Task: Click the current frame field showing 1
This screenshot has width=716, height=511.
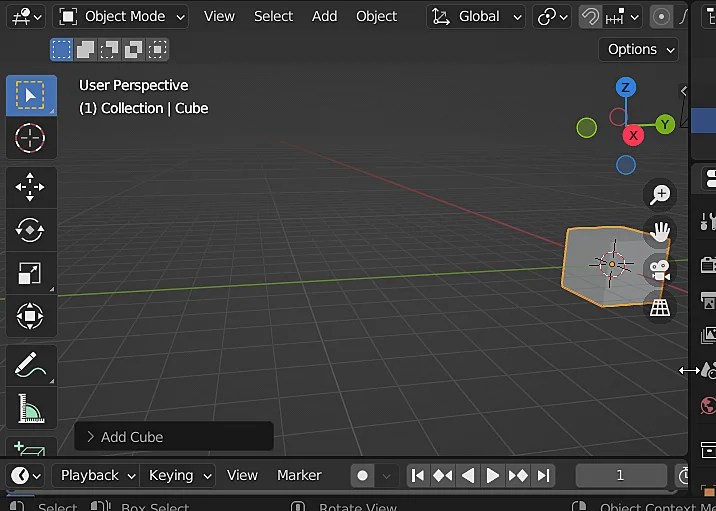Action: coord(621,476)
